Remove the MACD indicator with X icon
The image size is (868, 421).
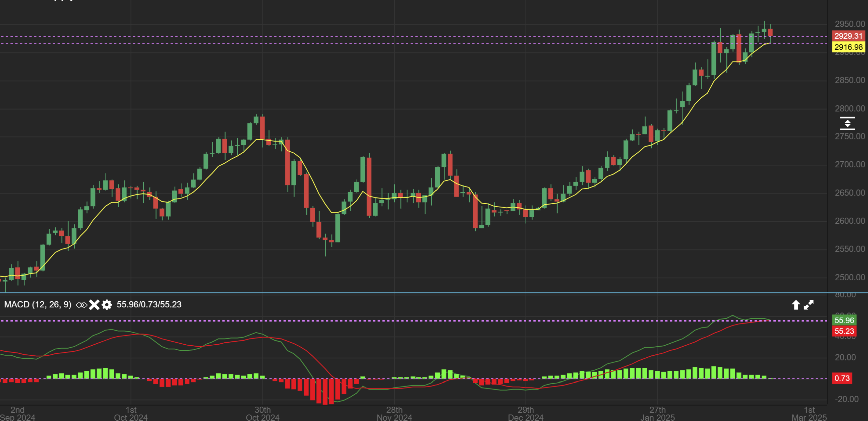pos(94,305)
